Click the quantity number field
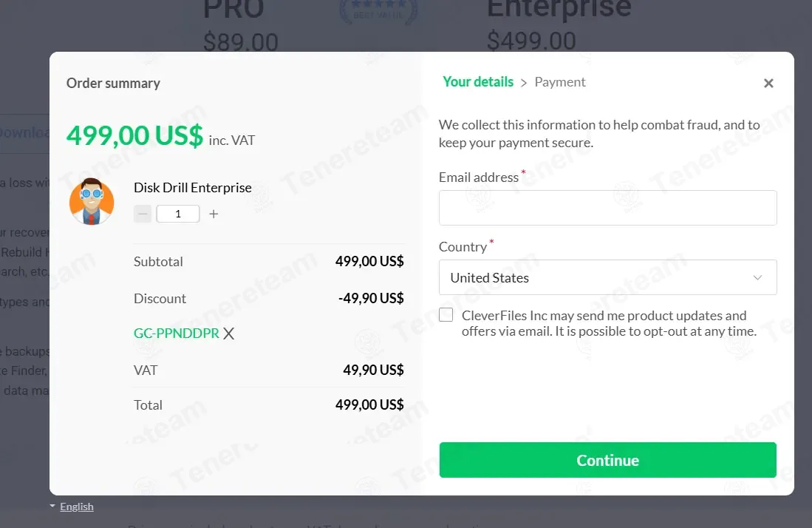This screenshot has height=528, width=812. 178,214
